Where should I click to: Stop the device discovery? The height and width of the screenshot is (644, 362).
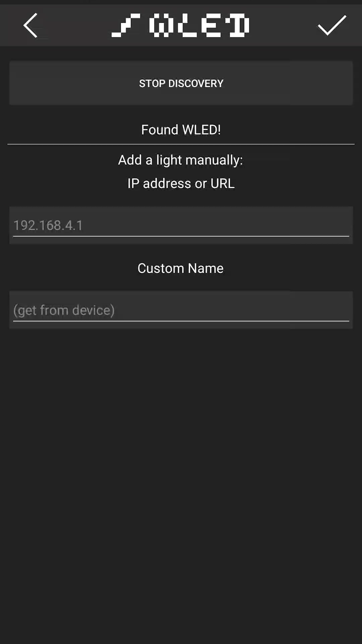pyautogui.click(x=181, y=83)
